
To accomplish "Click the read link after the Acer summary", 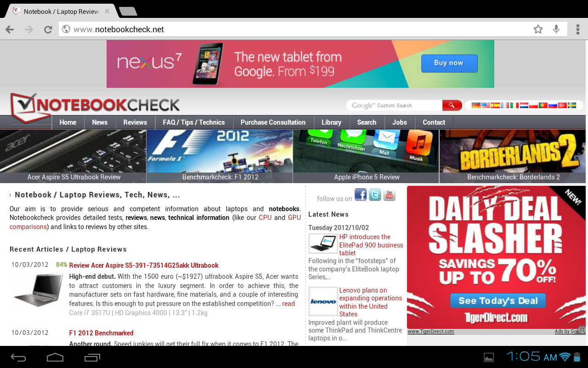I will (288, 304).
